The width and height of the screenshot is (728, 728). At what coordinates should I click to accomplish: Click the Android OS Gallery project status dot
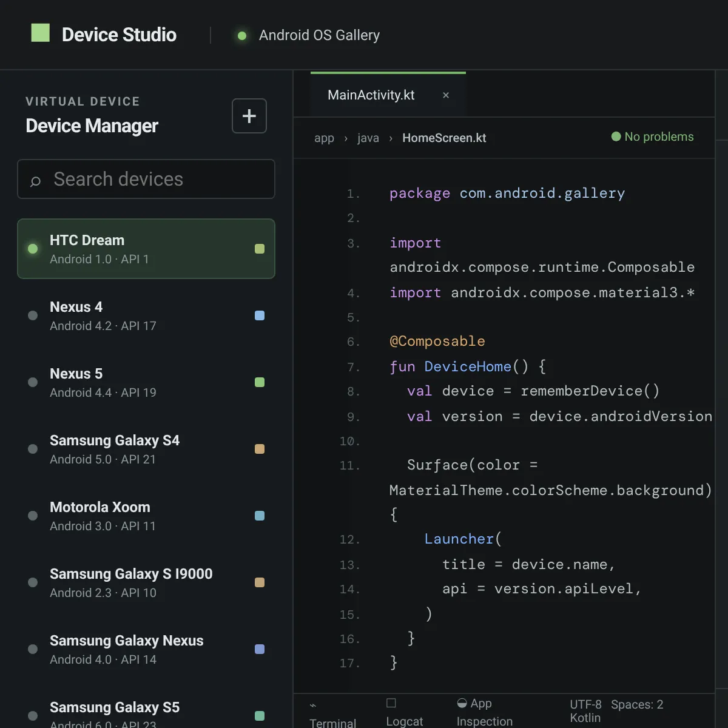pyautogui.click(x=242, y=36)
